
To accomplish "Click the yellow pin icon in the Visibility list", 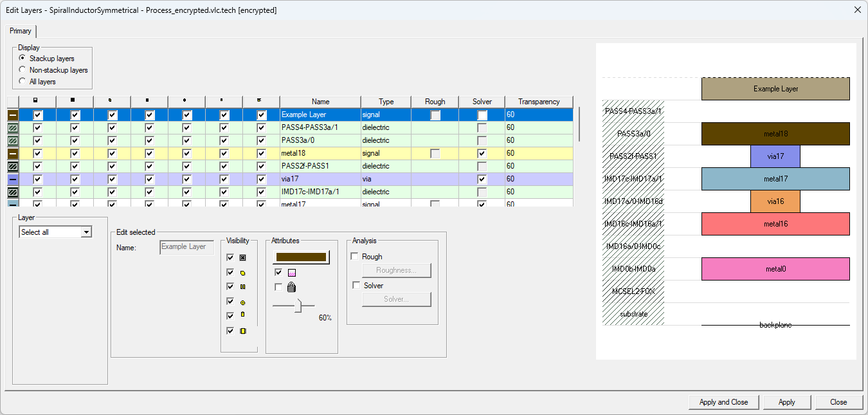I will tap(242, 315).
